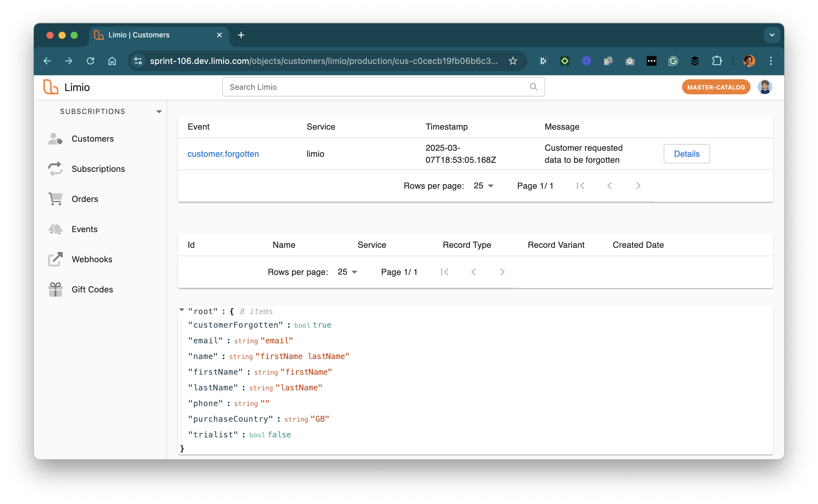Bookmark the page with the star icon
The image size is (818, 504).
pyautogui.click(x=513, y=61)
